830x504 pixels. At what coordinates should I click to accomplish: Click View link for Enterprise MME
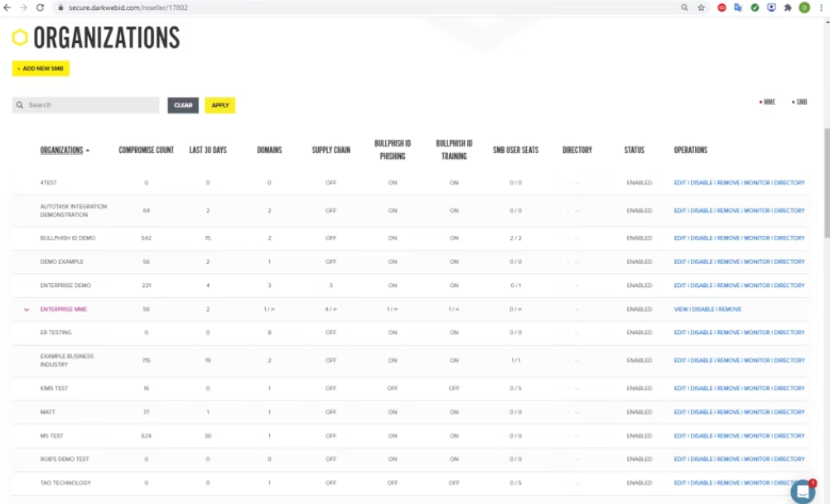coord(681,310)
